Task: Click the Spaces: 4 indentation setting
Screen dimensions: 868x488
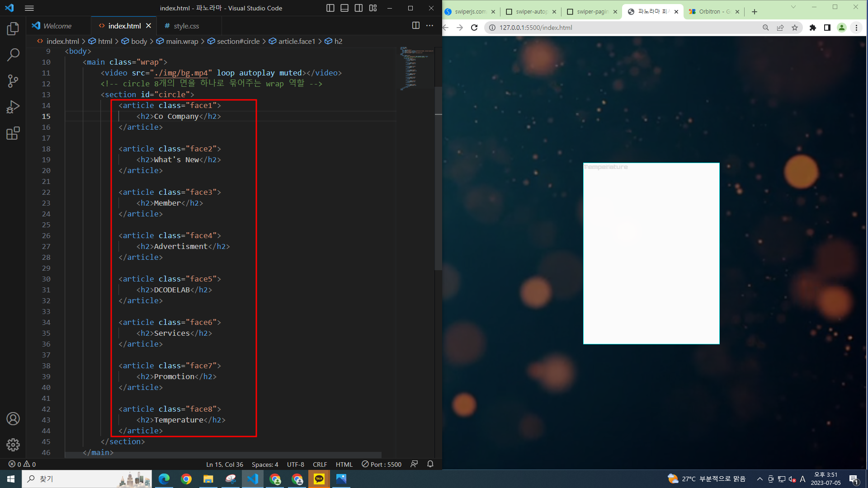Action: pyautogui.click(x=264, y=464)
